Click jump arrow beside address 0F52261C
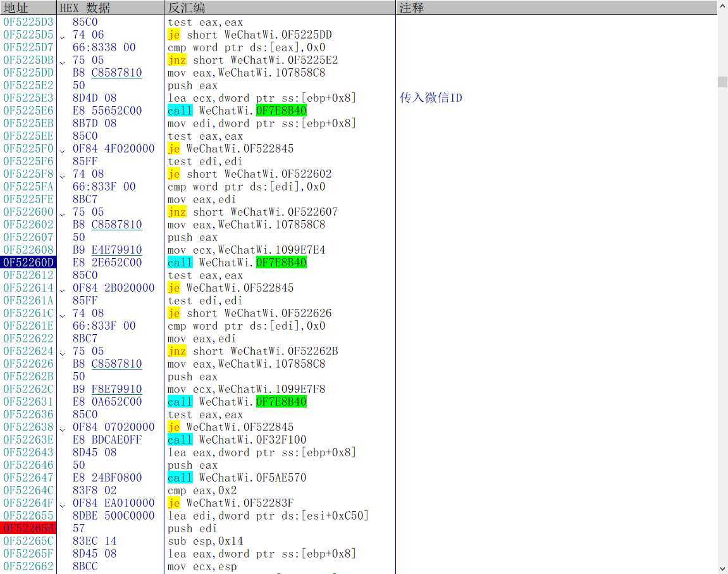The image size is (728, 574). 62,315
